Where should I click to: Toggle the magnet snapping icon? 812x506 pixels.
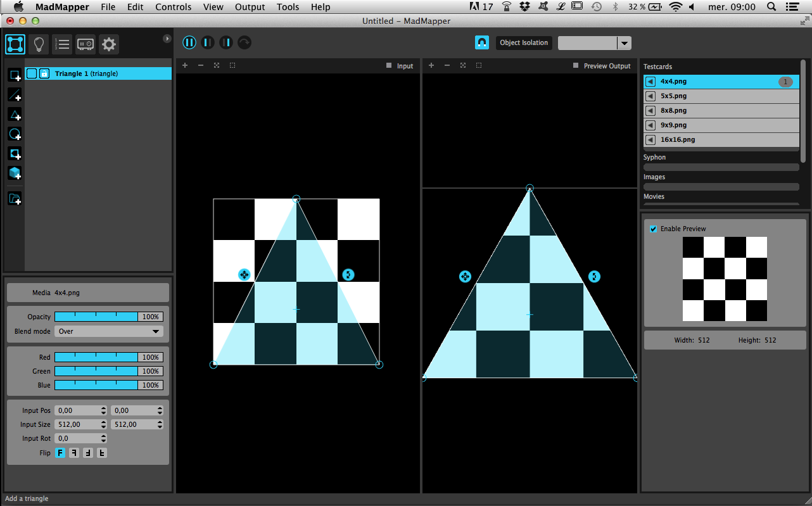(482, 42)
